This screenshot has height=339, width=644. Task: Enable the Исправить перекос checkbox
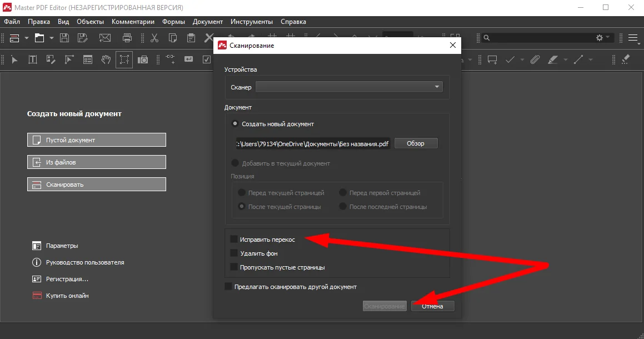pos(234,240)
